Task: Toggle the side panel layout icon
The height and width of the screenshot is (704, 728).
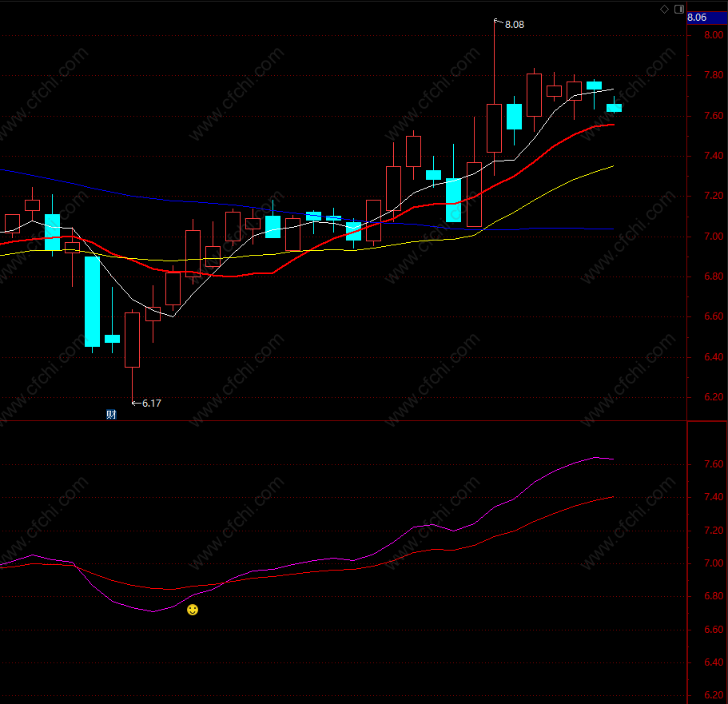Action: 678,10
